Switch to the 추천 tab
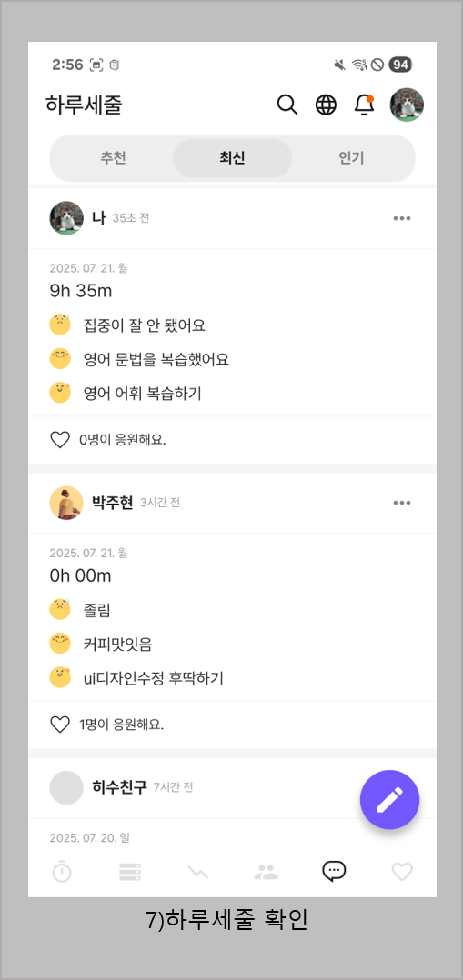 pos(113,158)
